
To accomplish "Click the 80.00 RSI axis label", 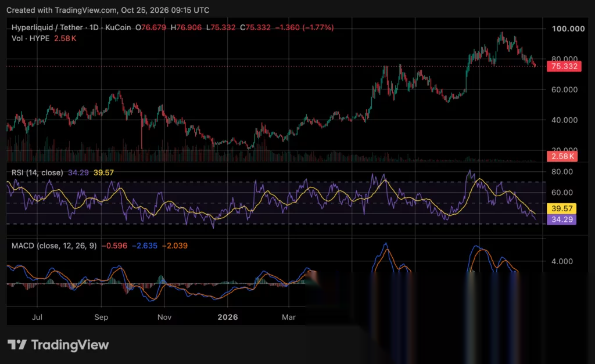I will [562, 172].
